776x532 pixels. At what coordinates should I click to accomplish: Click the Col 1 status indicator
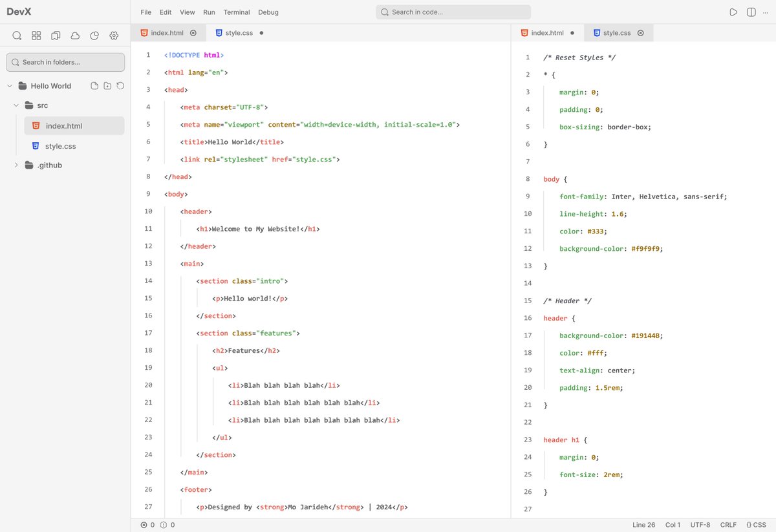coord(673,525)
